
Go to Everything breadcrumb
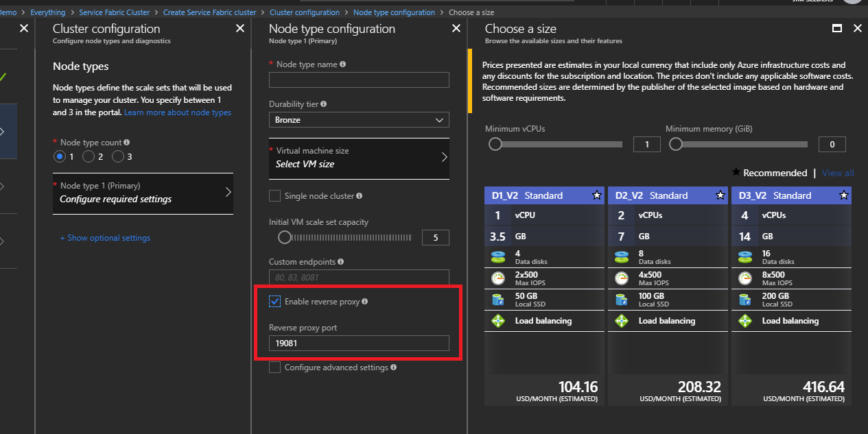pyautogui.click(x=48, y=12)
